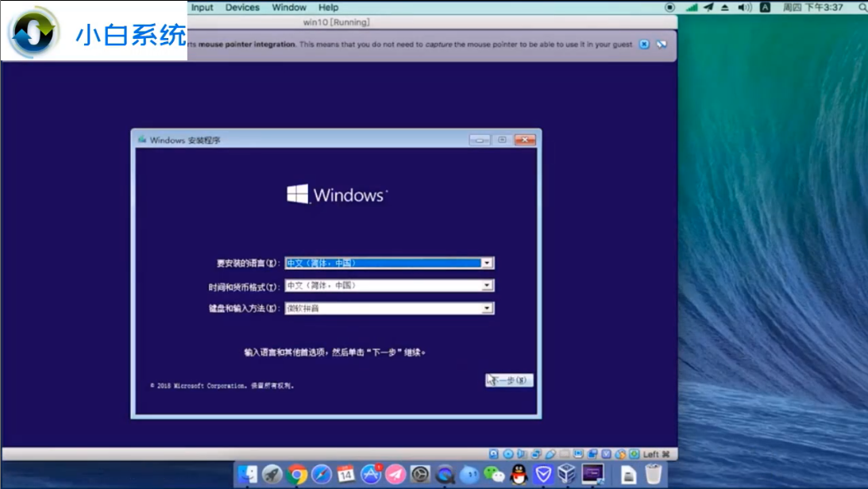The image size is (868, 489).
Task: Click the 下一步 (Next) button
Action: [509, 380]
